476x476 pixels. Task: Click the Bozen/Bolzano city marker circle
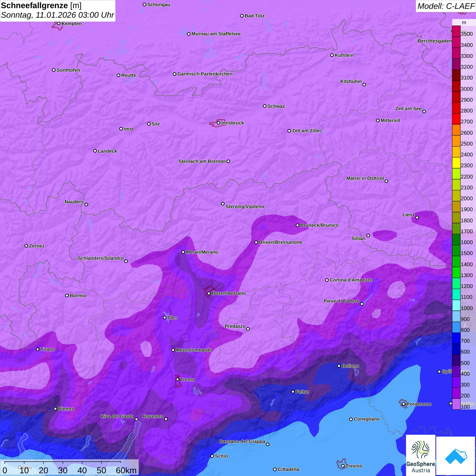pos(209,293)
